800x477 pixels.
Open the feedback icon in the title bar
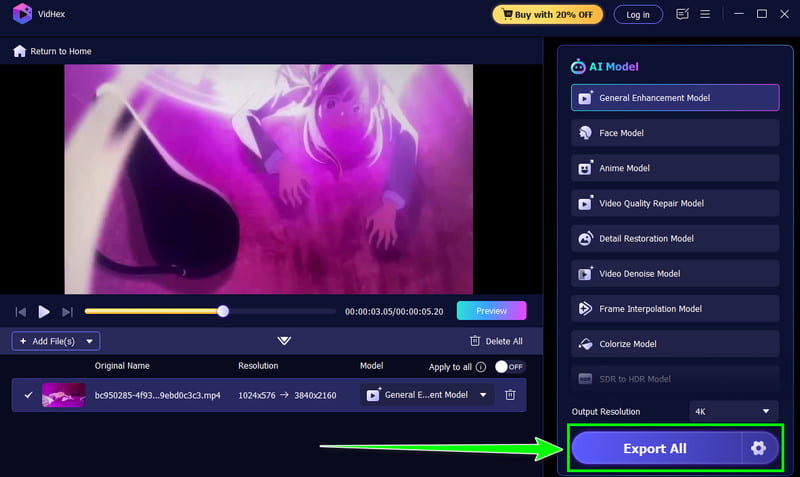tap(682, 14)
